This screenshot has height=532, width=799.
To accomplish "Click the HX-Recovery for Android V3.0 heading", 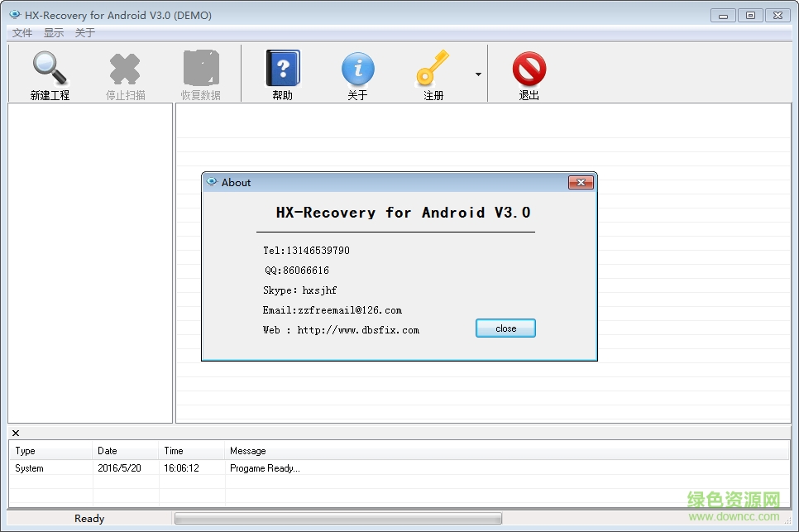I will pyautogui.click(x=403, y=213).
